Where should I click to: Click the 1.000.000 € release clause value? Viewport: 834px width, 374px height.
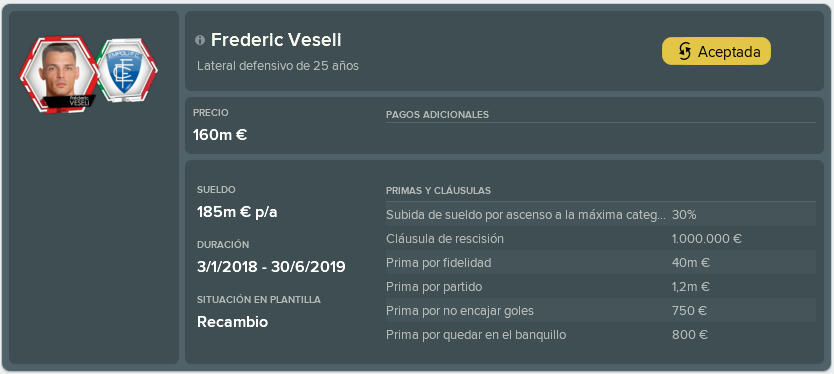click(706, 239)
